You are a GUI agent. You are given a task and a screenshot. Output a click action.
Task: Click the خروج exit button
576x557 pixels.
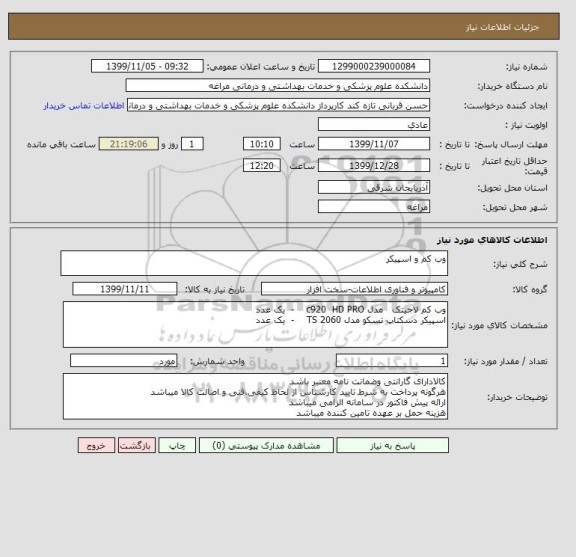point(96,445)
